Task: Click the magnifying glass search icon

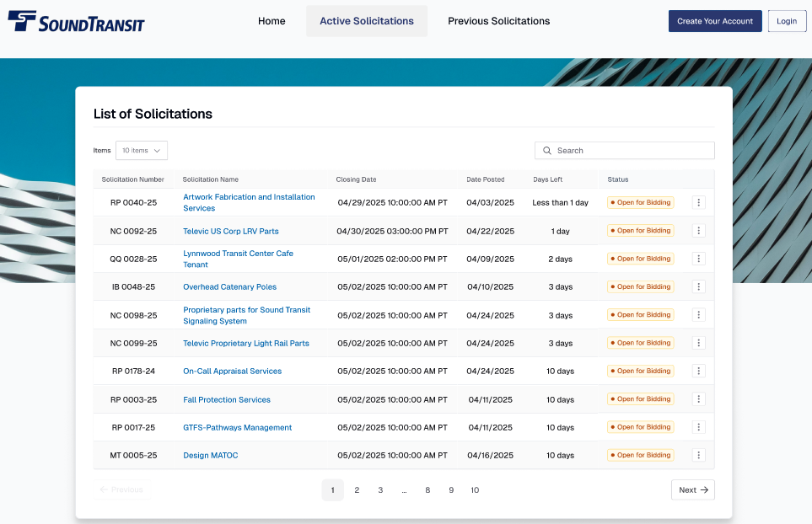Action: click(549, 150)
